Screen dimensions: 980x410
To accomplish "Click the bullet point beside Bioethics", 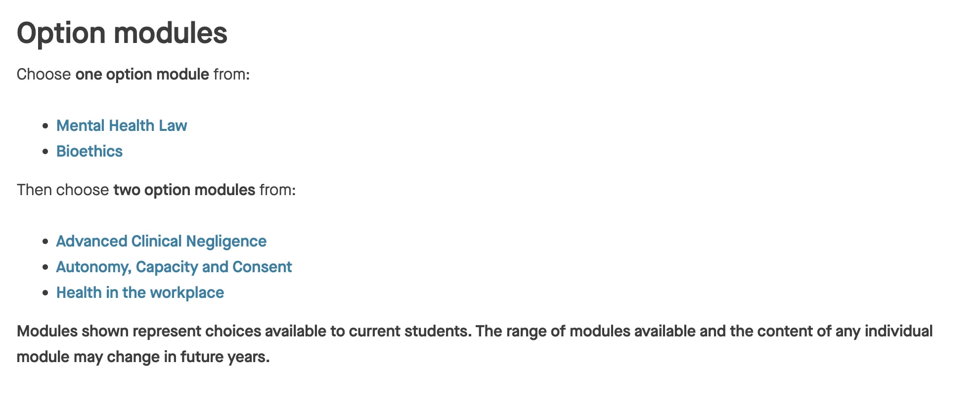I will (x=45, y=152).
